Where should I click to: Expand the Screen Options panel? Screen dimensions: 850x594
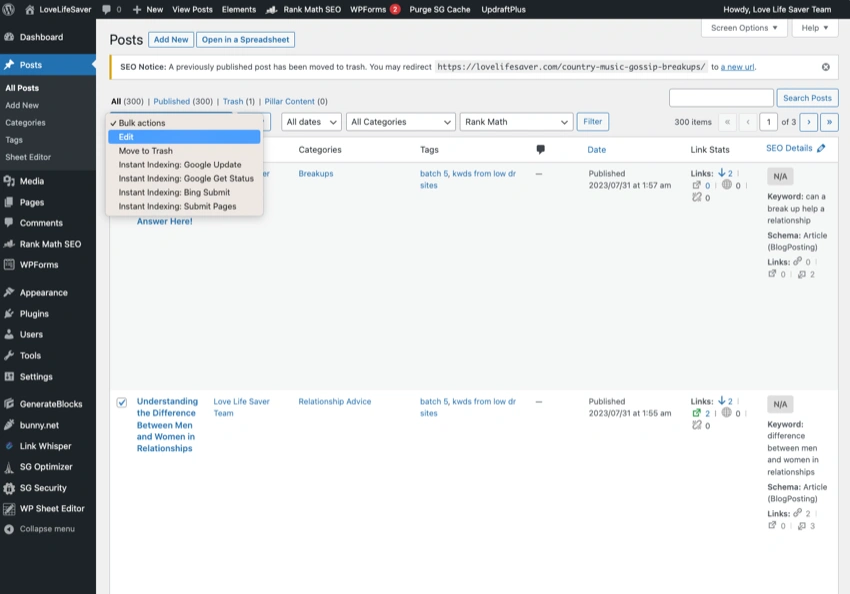click(745, 28)
